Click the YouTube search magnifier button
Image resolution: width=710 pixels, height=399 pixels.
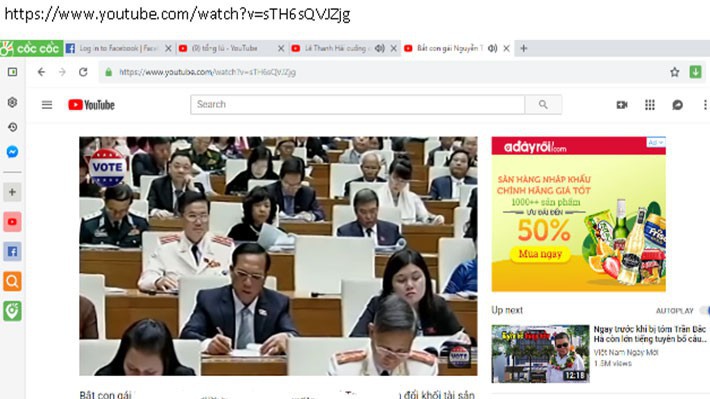tap(543, 105)
